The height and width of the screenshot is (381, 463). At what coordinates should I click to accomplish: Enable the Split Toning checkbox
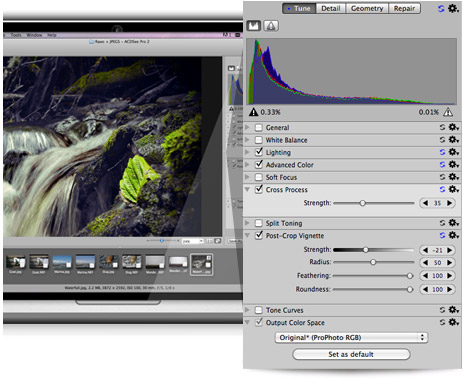pyautogui.click(x=259, y=223)
